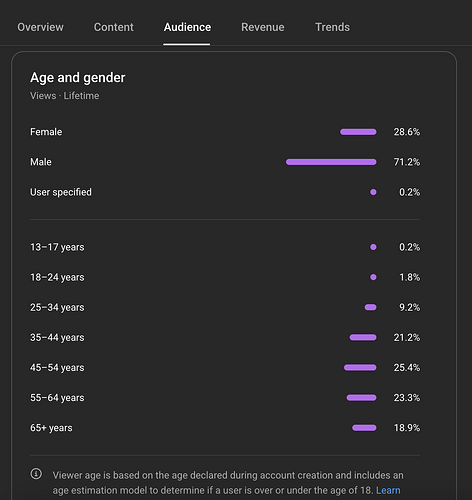Image resolution: width=472 pixels, height=500 pixels.
Task: Click the User specified dot indicator
Action: [x=373, y=192]
